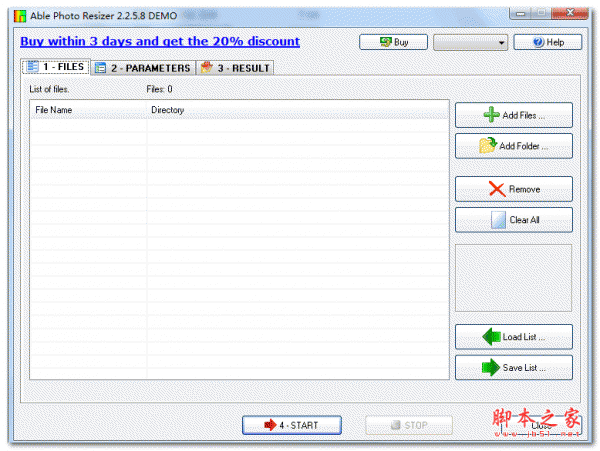Save the current file list
Viewport: 600px width, 451px height.
click(x=514, y=368)
